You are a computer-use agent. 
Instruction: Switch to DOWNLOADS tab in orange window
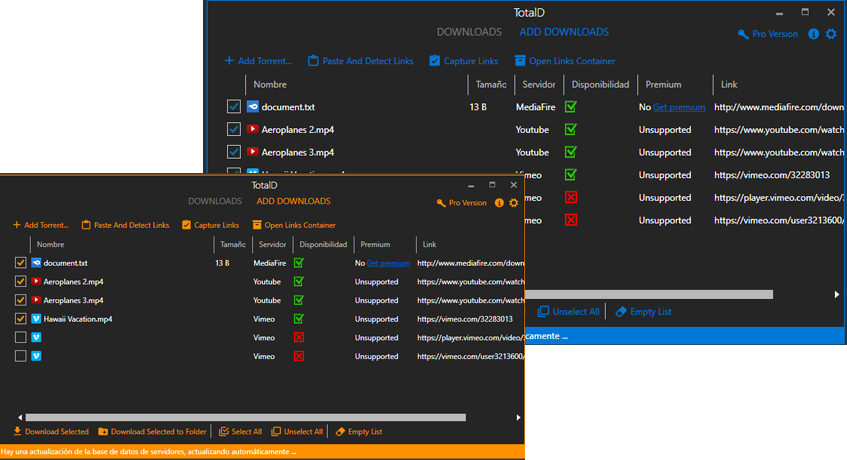[x=215, y=201]
